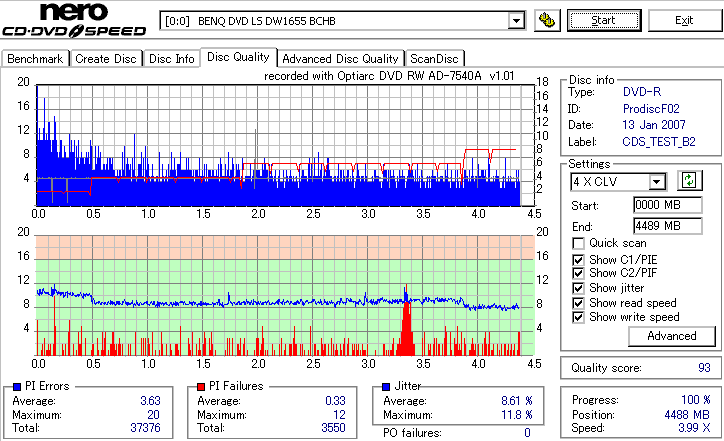Open the drive selection dropdown arrow
724x441 pixels.
click(516, 21)
